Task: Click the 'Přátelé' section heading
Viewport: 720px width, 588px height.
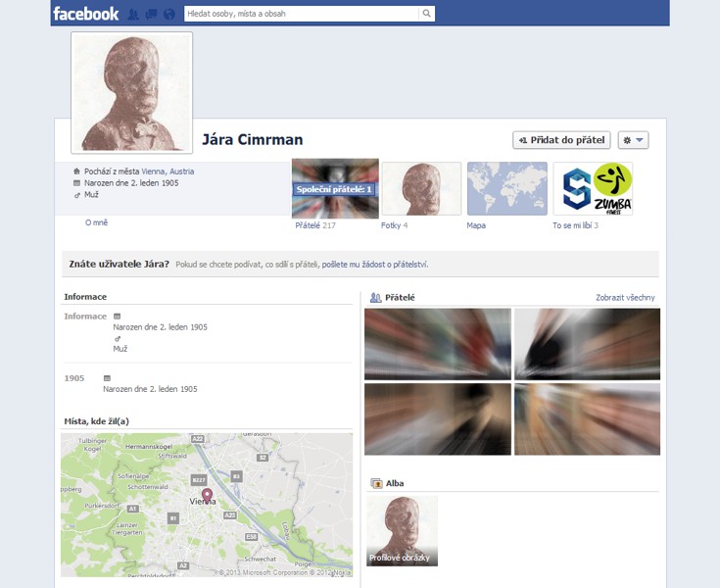Action: point(400,298)
